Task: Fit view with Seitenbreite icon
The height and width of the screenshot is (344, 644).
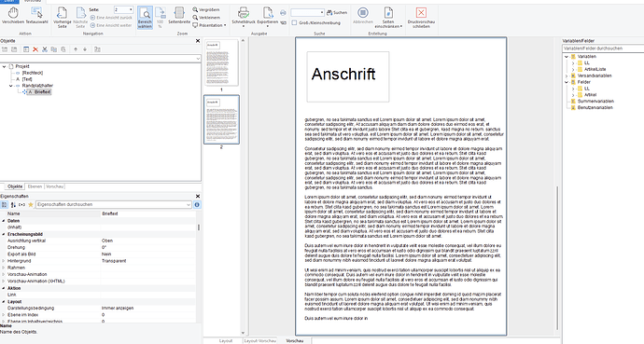Action: tap(179, 16)
